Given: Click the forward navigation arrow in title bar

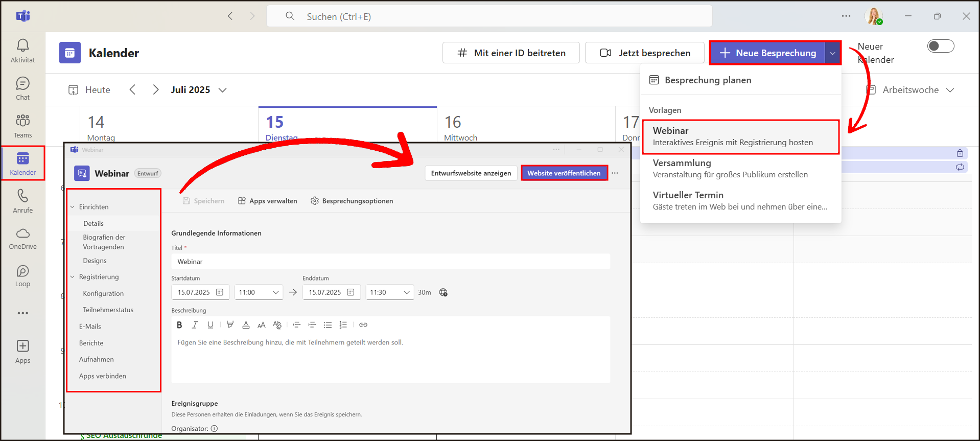Looking at the screenshot, I should tap(252, 16).
